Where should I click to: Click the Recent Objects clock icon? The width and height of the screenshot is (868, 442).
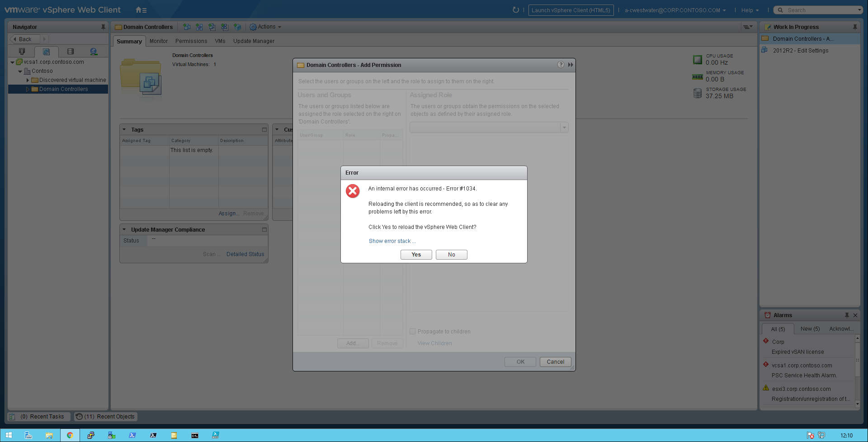click(79, 417)
